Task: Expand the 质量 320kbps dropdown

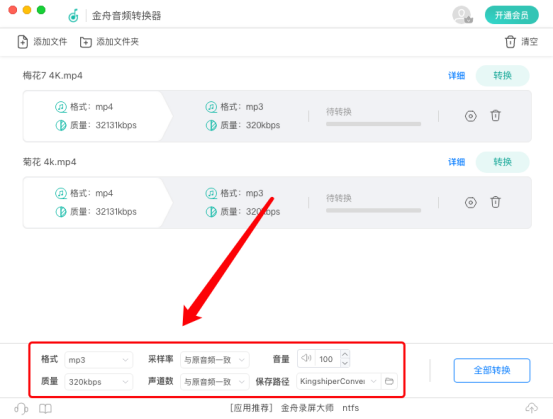Action: coord(98,382)
